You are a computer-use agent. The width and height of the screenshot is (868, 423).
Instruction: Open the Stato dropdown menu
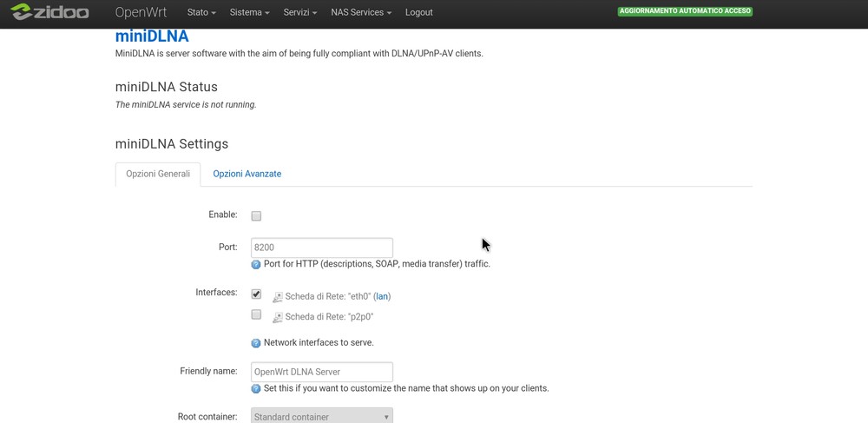pos(201,13)
